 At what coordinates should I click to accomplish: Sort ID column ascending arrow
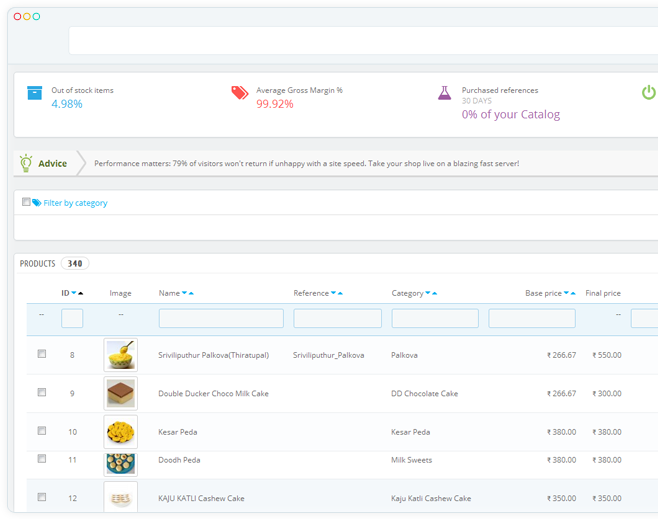tap(81, 293)
